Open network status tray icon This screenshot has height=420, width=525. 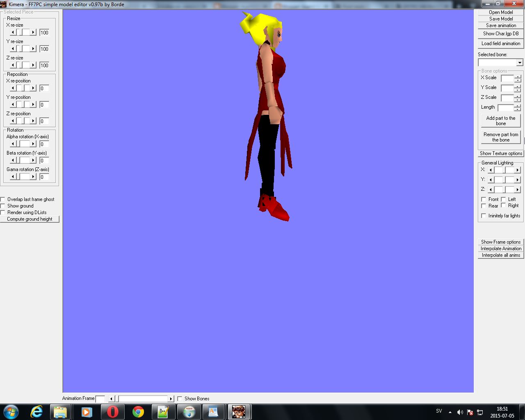480,412
